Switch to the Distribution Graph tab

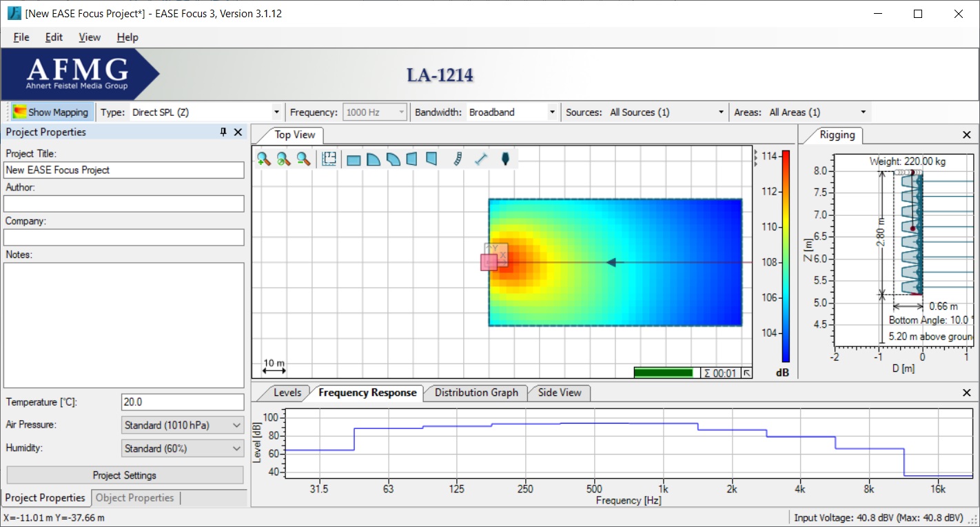pos(476,392)
